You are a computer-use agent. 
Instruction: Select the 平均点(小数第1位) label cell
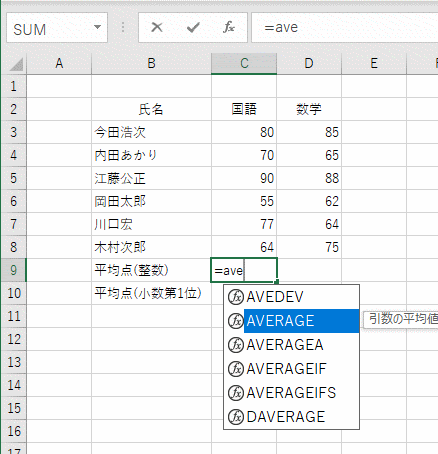coord(151,293)
